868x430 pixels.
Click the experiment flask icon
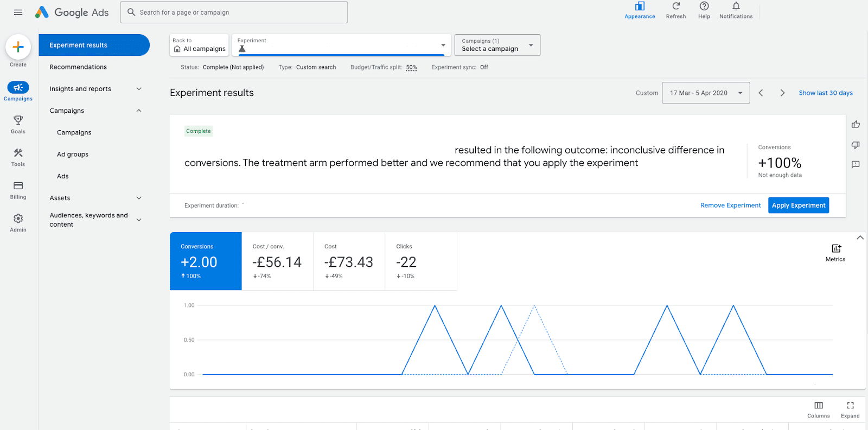(x=242, y=49)
